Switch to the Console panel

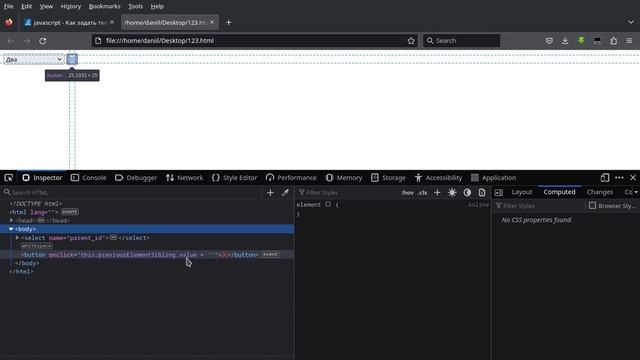click(89, 178)
